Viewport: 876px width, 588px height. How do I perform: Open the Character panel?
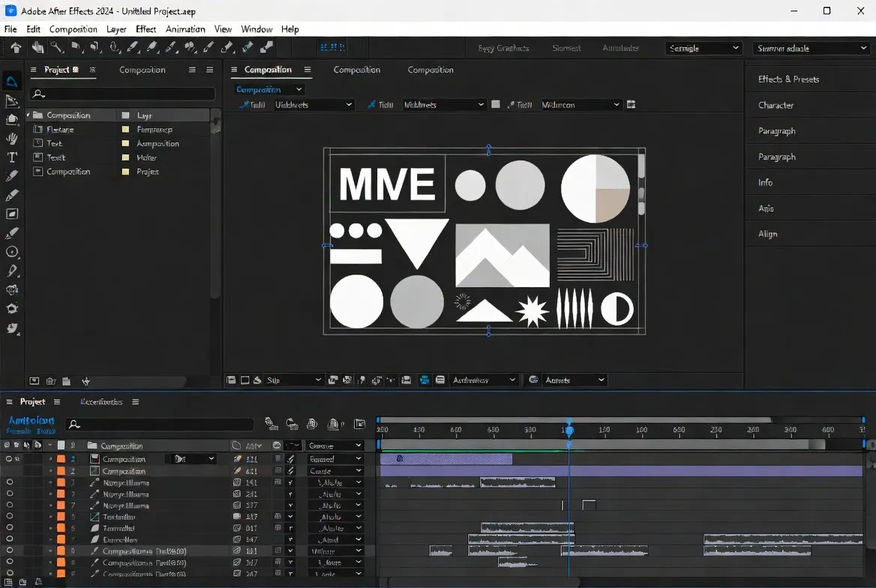coord(776,105)
